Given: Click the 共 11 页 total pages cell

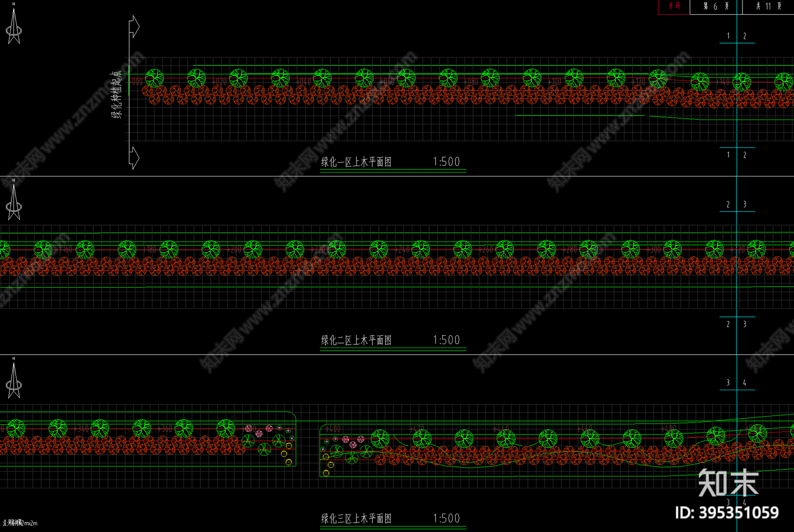Looking at the screenshot, I should [768, 6].
